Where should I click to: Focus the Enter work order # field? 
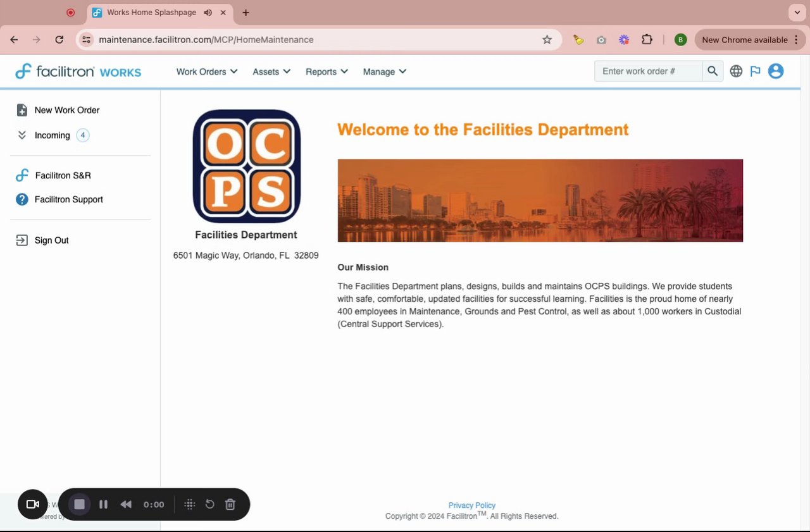pos(648,71)
